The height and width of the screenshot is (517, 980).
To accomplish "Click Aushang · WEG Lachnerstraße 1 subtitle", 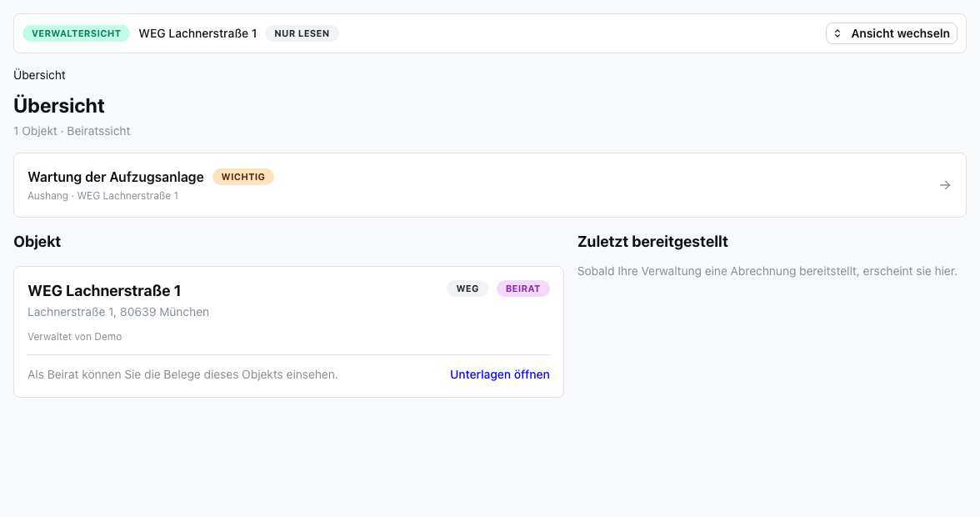I will click(x=103, y=196).
